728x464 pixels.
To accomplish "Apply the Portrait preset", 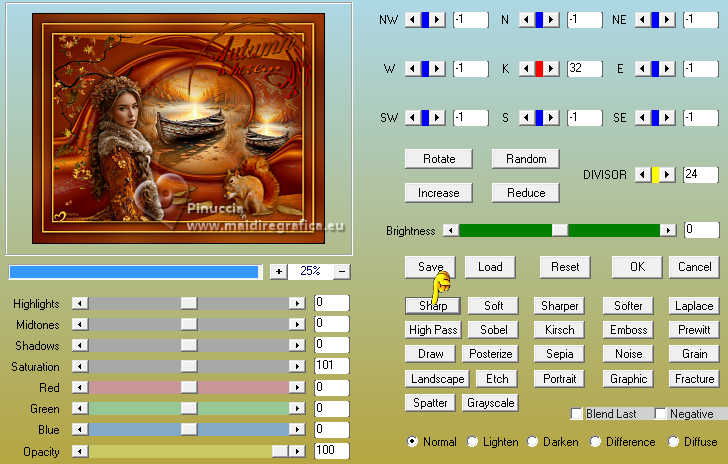I will coord(559,379).
